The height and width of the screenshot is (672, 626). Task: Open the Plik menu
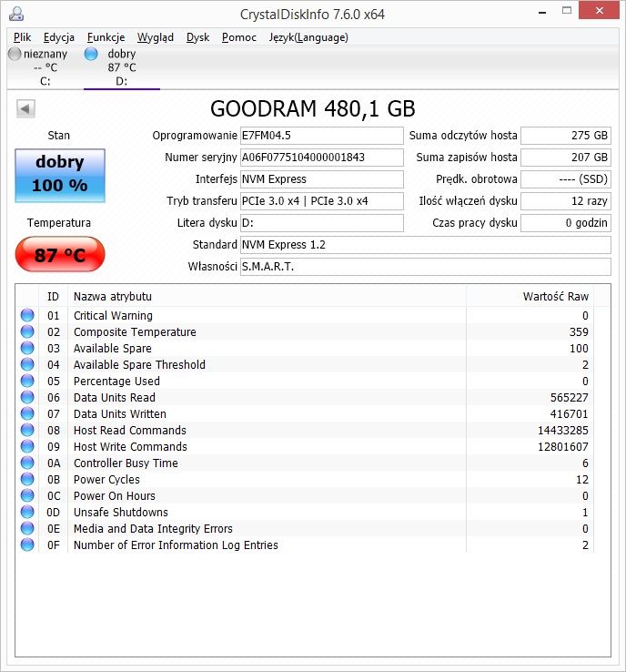point(22,37)
